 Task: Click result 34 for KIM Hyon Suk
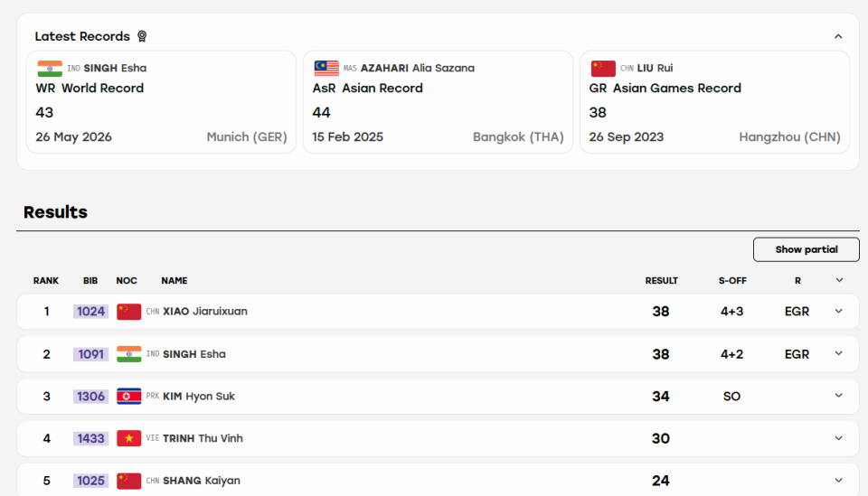click(x=661, y=397)
